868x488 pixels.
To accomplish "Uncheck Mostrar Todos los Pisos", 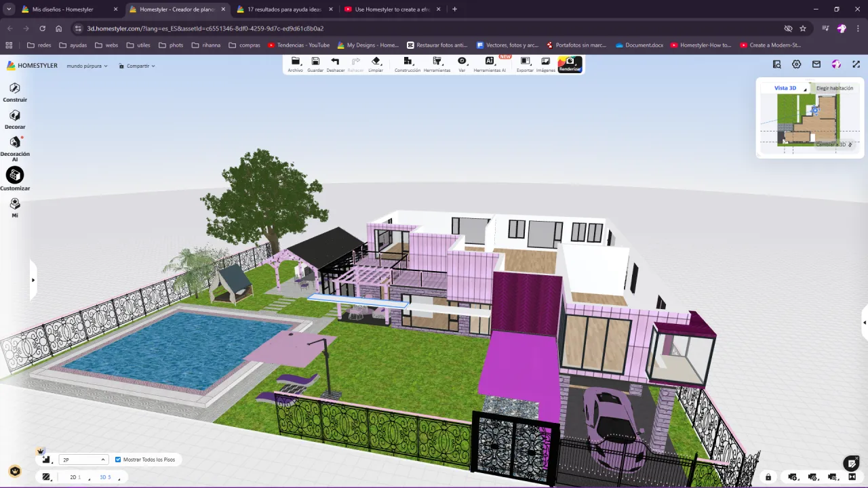I will tap(118, 460).
